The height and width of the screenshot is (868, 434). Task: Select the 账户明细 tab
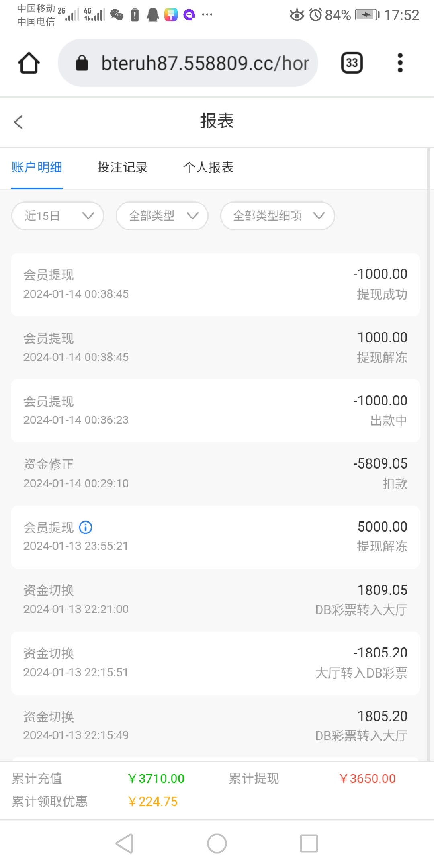(37, 167)
